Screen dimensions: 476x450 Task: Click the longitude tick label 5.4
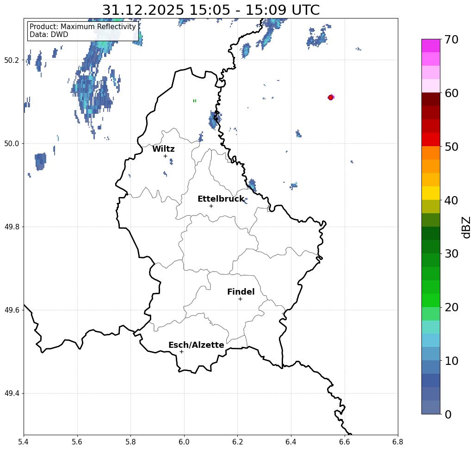24,442
